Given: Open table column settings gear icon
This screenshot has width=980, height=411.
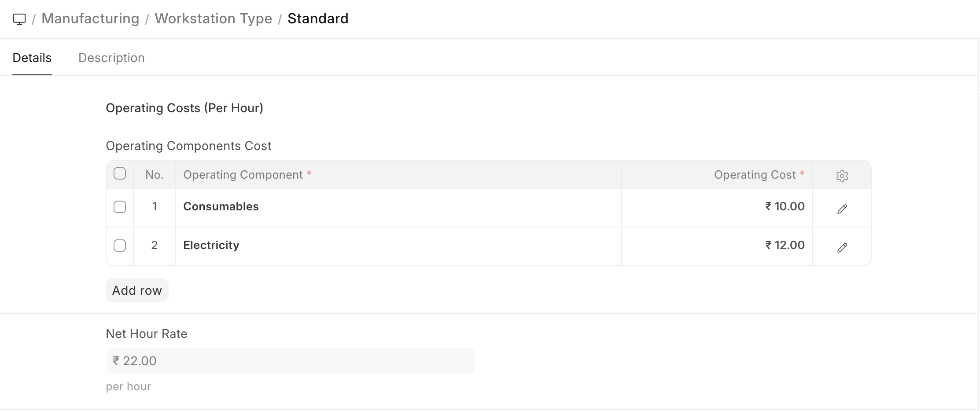Looking at the screenshot, I should pos(842,176).
